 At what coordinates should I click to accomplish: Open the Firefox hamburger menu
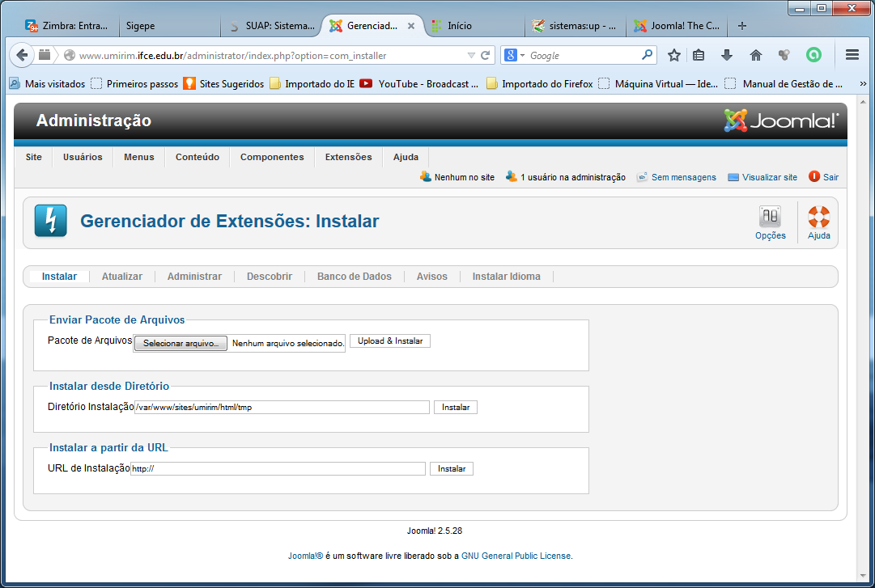coord(852,55)
